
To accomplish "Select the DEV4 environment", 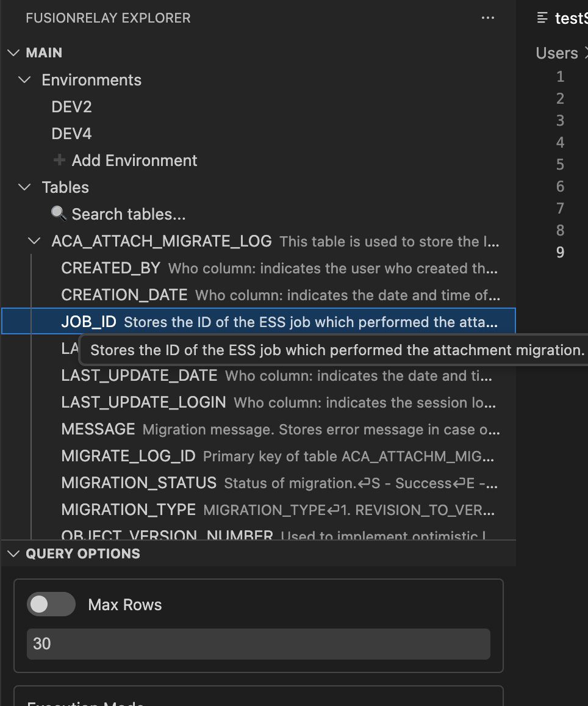I will (71, 134).
